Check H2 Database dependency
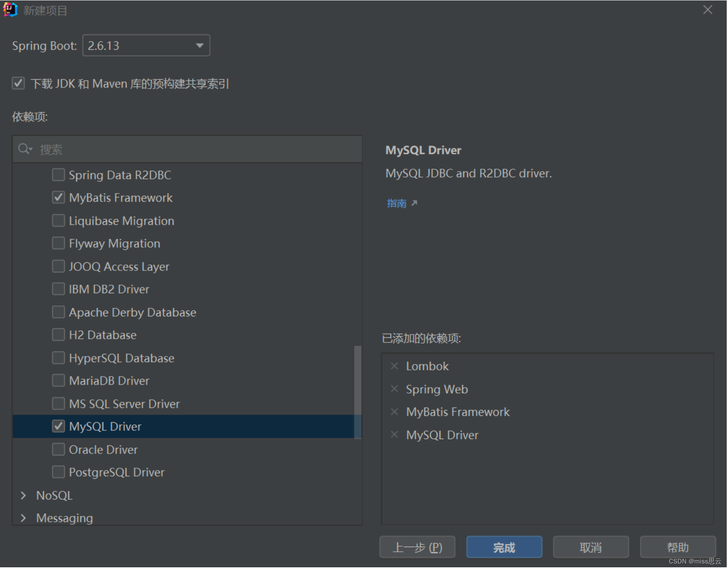The image size is (728, 569). 59,335
